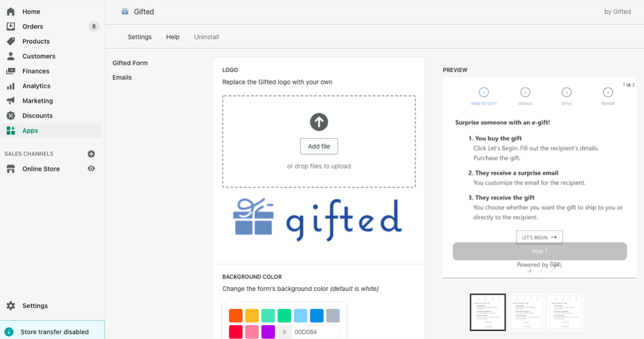Select step 2 DETAILS circle in preview
This screenshot has height=339, width=644.
tap(525, 92)
